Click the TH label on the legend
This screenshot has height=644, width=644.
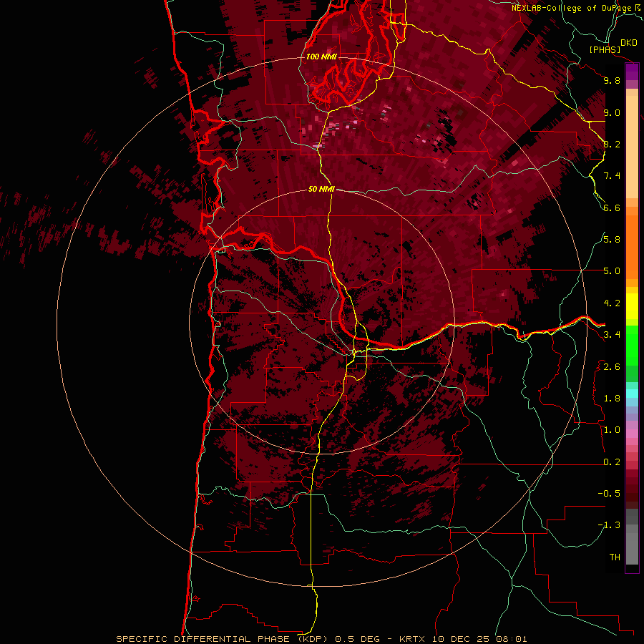[615, 557]
